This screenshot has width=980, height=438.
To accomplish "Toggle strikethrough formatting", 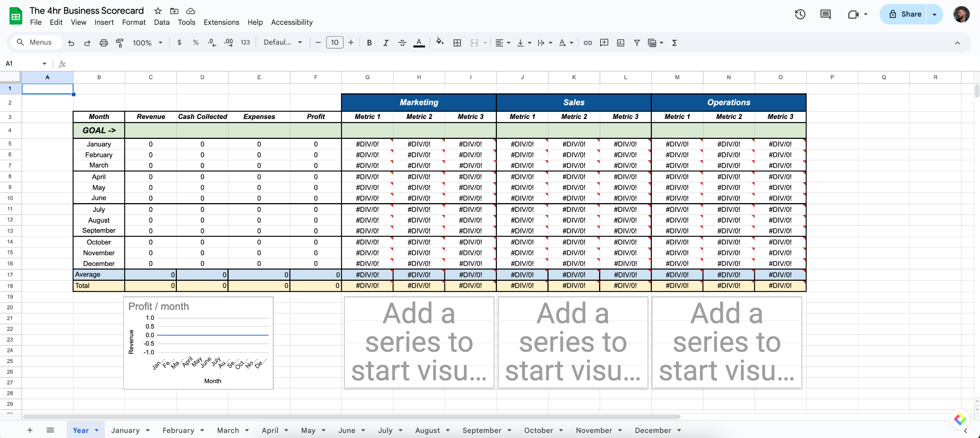I will coord(402,43).
